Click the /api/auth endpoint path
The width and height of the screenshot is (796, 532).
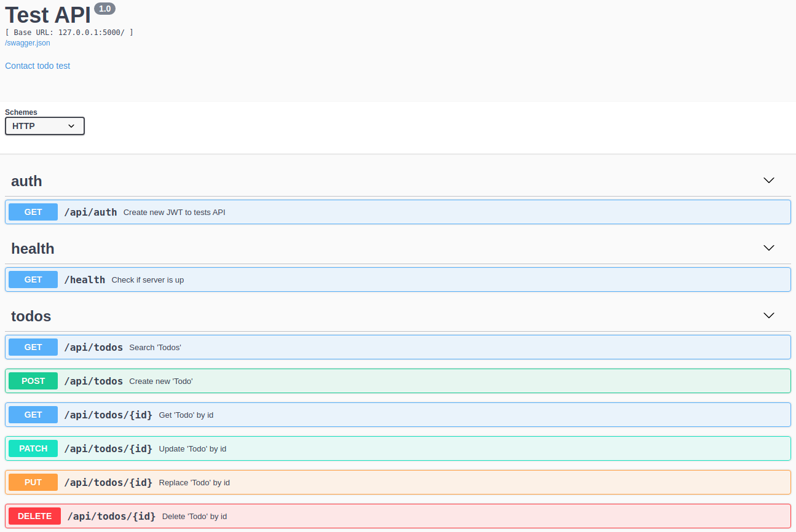click(x=90, y=212)
